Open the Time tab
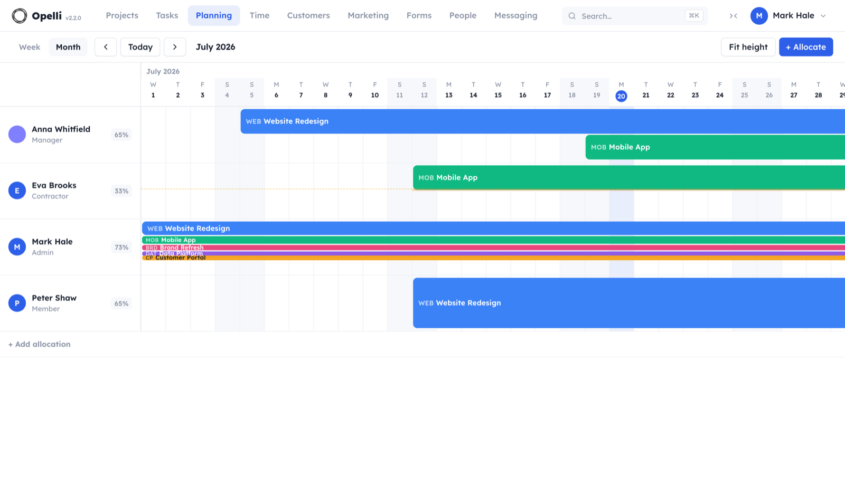The height and width of the screenshot is (504, 845). 259,16
